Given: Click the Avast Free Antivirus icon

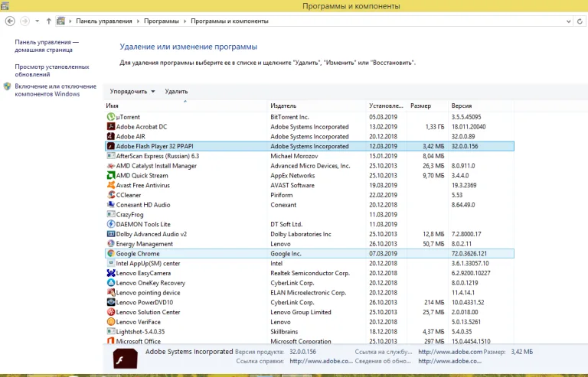Looking at the screenshot, I should (110, 185).
